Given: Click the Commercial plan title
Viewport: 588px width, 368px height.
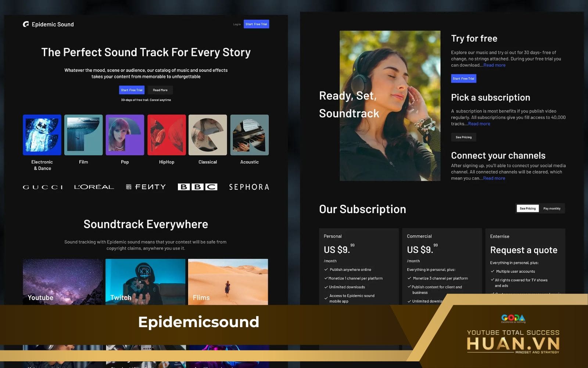Looking at the screenshot, I should pos(419,236).
